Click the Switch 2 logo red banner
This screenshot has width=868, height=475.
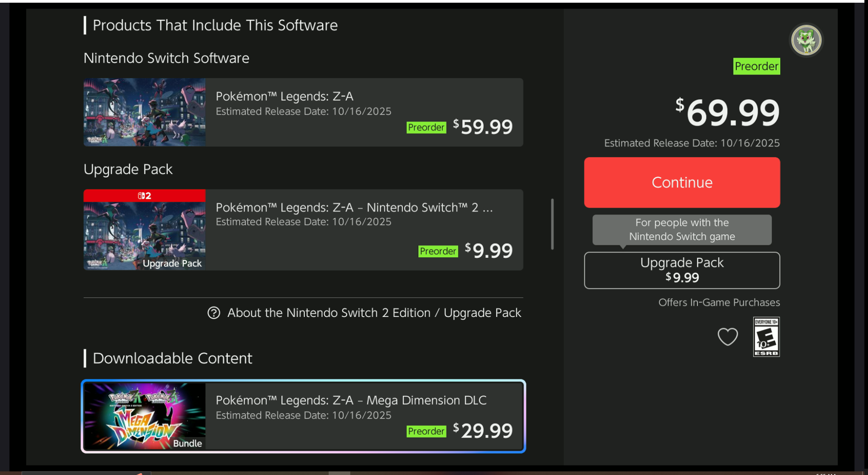click(x=145, y=196)
